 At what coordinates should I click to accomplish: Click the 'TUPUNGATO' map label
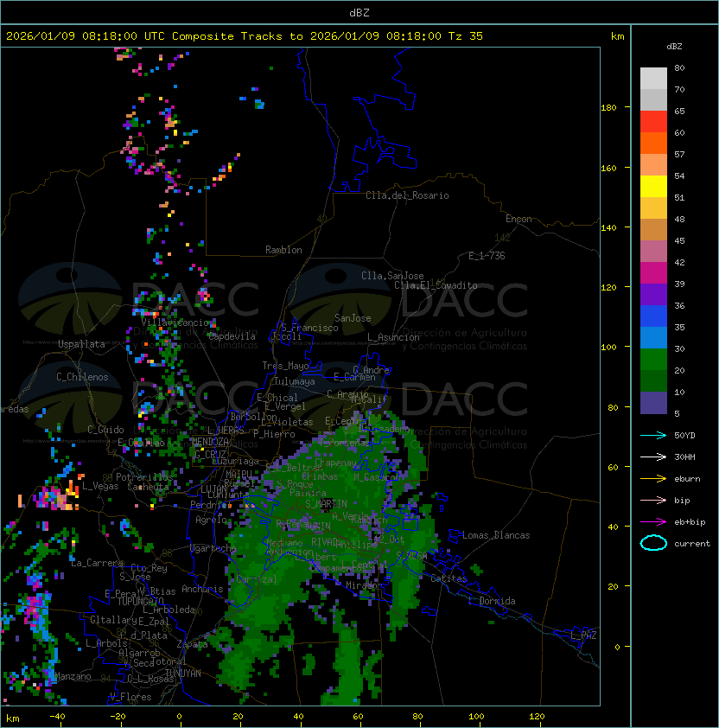coord(140,602)
